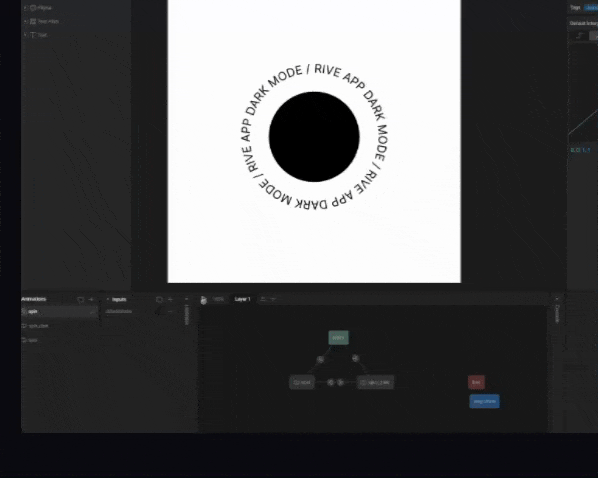Select the left grey spin state node
Screen dimensions: 598x478
302,382
